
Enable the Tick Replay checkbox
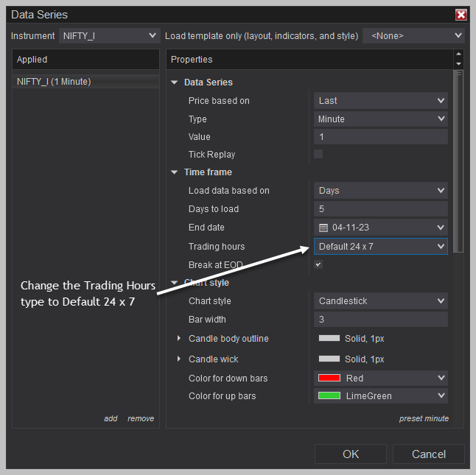318,154
